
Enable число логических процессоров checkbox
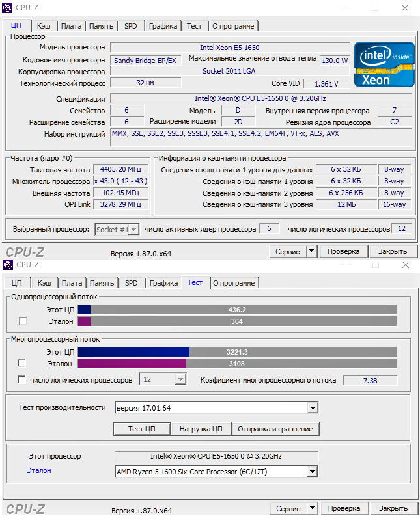click(x=21, y=380)
